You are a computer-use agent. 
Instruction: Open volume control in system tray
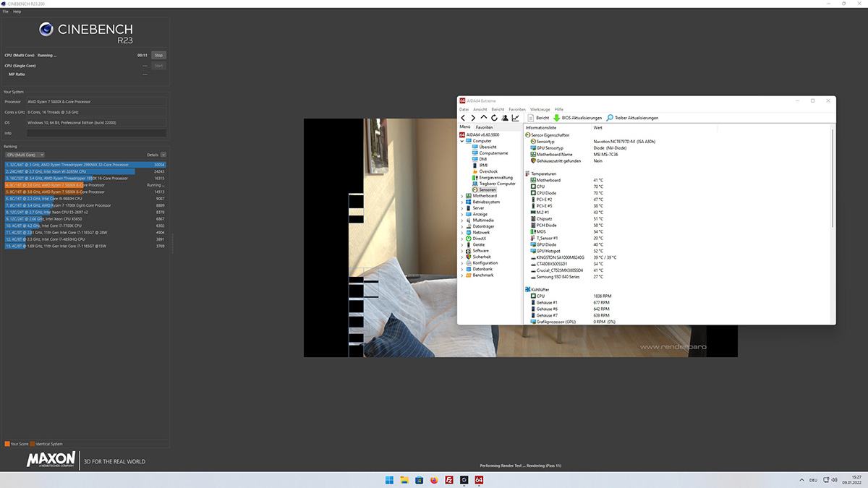click(833, 479)
